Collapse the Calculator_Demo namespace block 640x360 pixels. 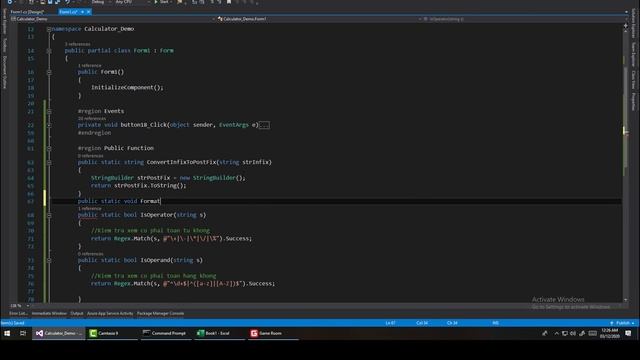[x=49, y=29]
